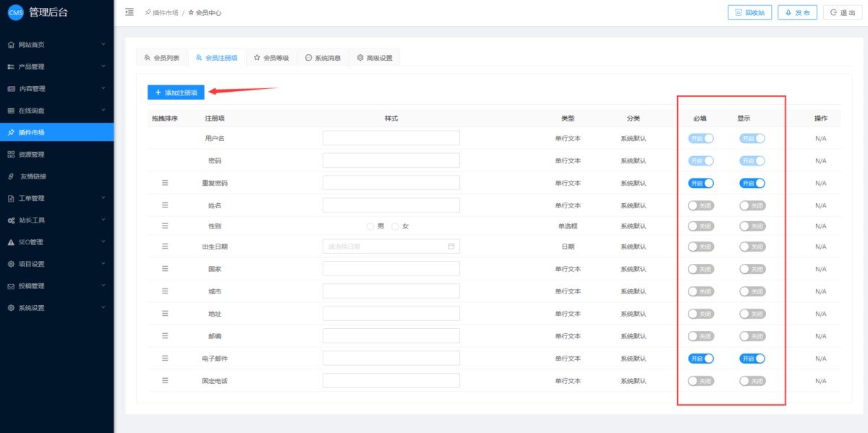Disable 显示 switch for 电子邮件 row

(752, 358)
